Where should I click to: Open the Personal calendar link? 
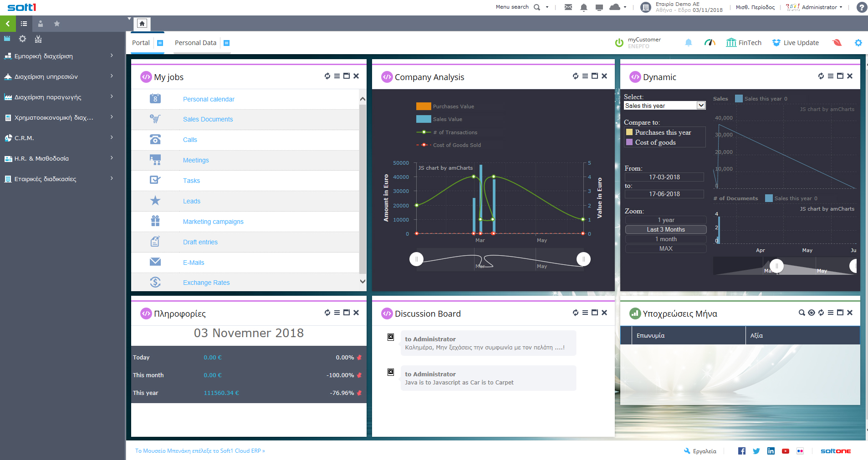(209, 99)
